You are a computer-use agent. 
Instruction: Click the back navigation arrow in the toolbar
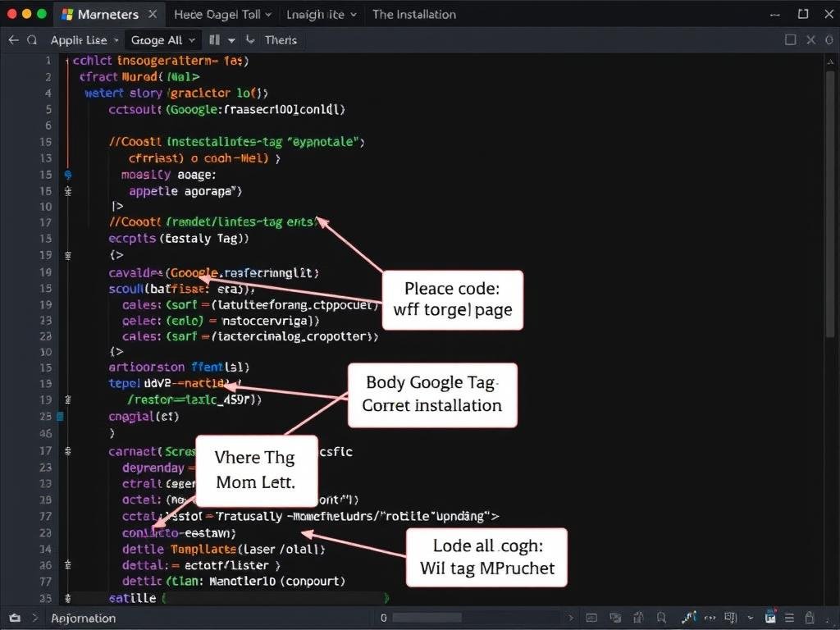coord(13,39)
